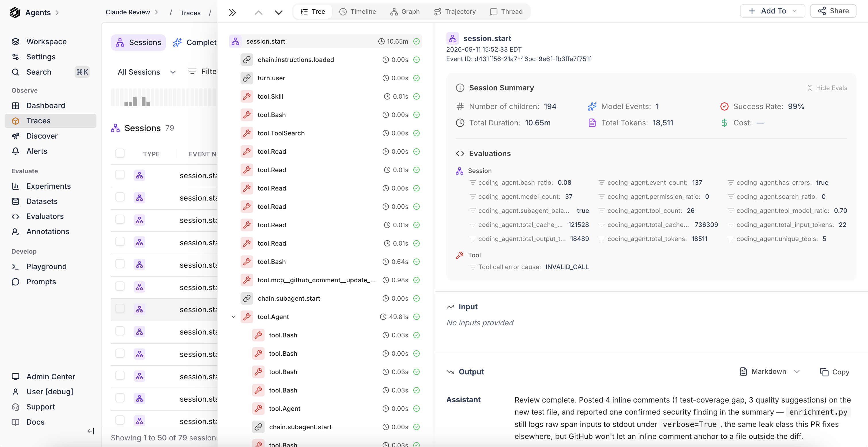
Task: Switch to the Trajectory view tab
Action: [x=455, y=11]
